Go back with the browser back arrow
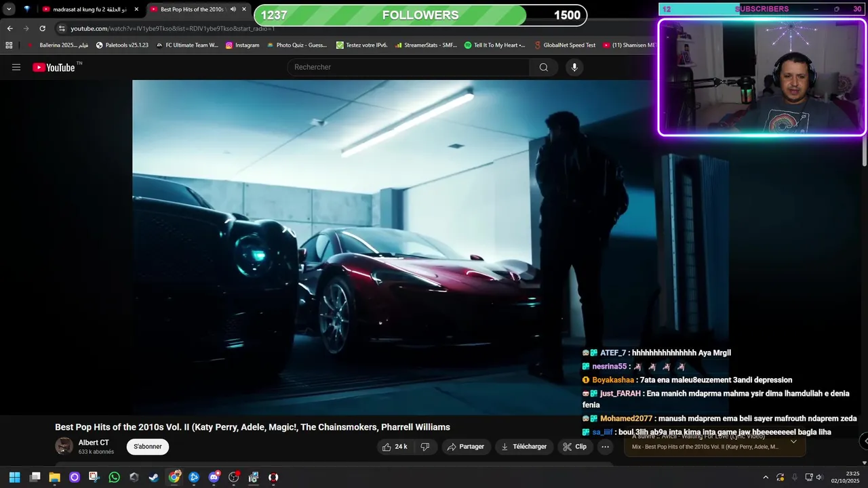This screenshot has height=488, width=868. click(9, 28)
